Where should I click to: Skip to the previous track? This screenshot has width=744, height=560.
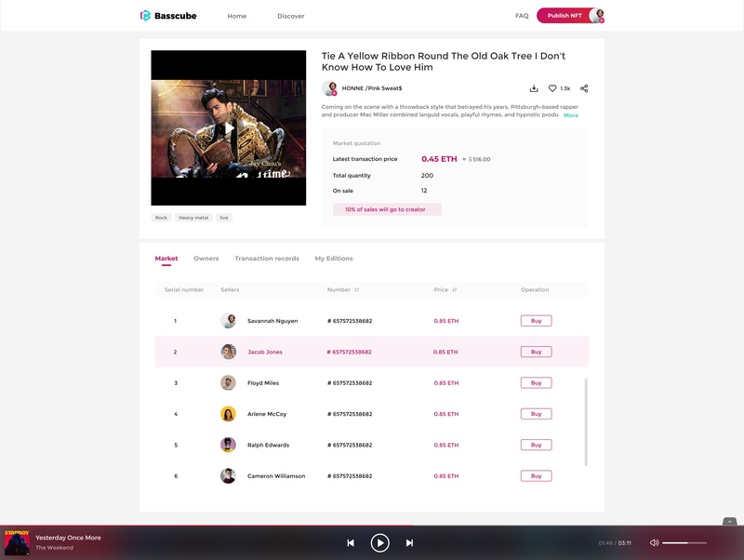click(x=351, y=543)
